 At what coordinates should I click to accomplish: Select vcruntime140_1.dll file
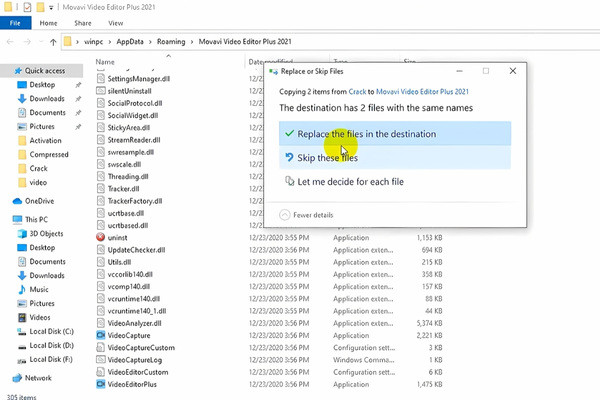[137, 311]
